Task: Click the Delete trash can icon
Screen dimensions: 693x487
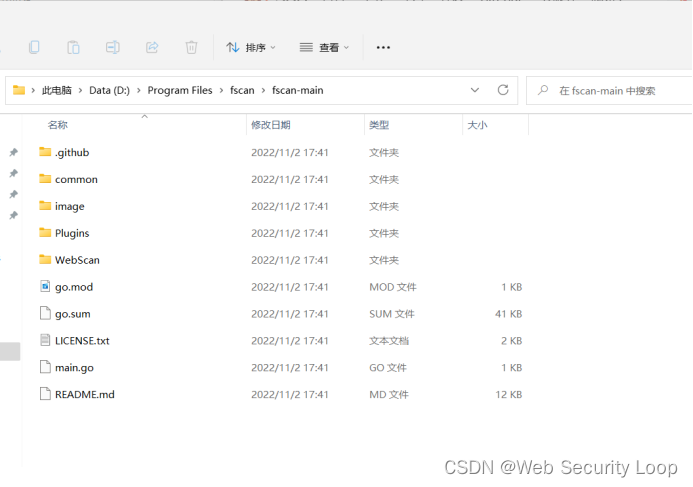Action: (191, 47)
